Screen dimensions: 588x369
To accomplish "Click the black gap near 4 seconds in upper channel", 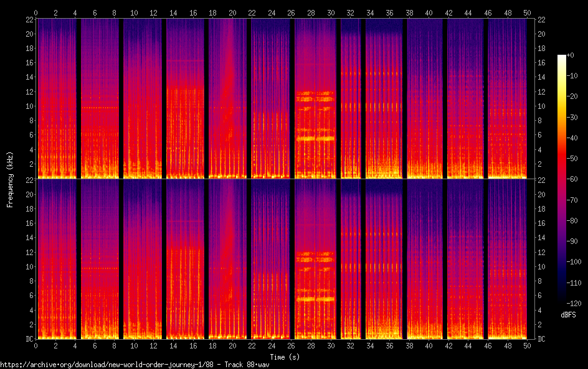I will click(78, 100).
